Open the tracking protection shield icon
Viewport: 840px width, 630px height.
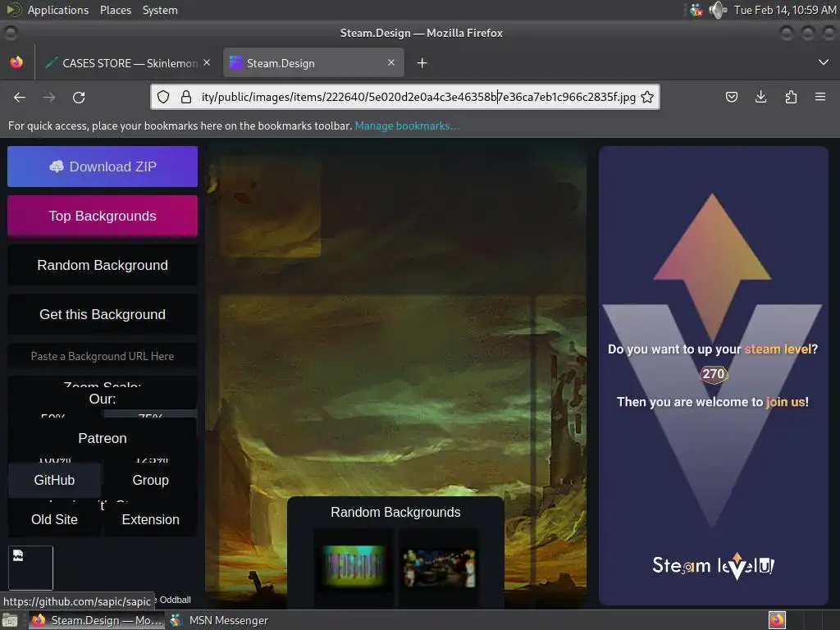click(x=163, y=97)
